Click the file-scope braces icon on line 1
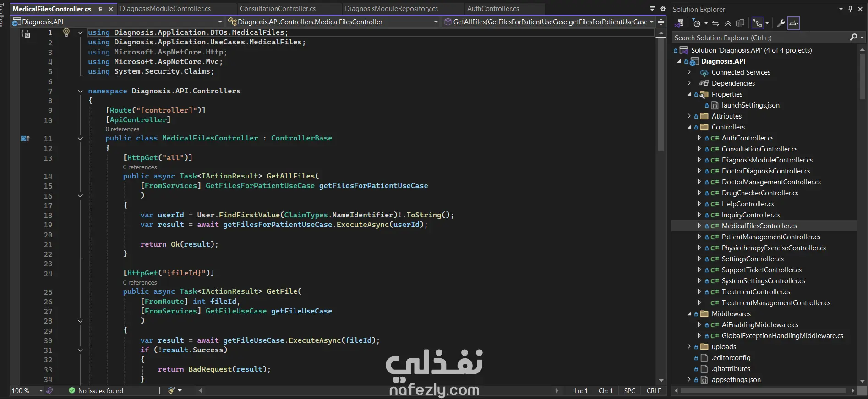This screenshot has height=399, width=868. coord(26,33)
